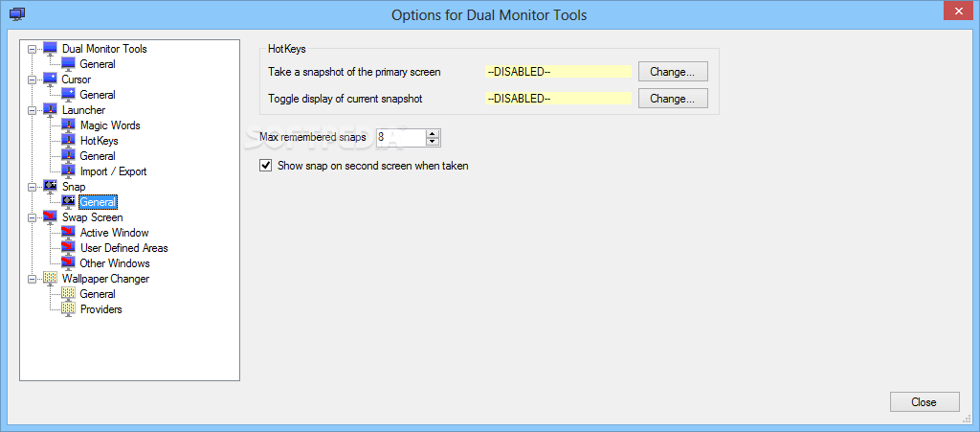Collapse the Cursor tree node
Viewport: 980px width, 432px height.
(33, 80)
